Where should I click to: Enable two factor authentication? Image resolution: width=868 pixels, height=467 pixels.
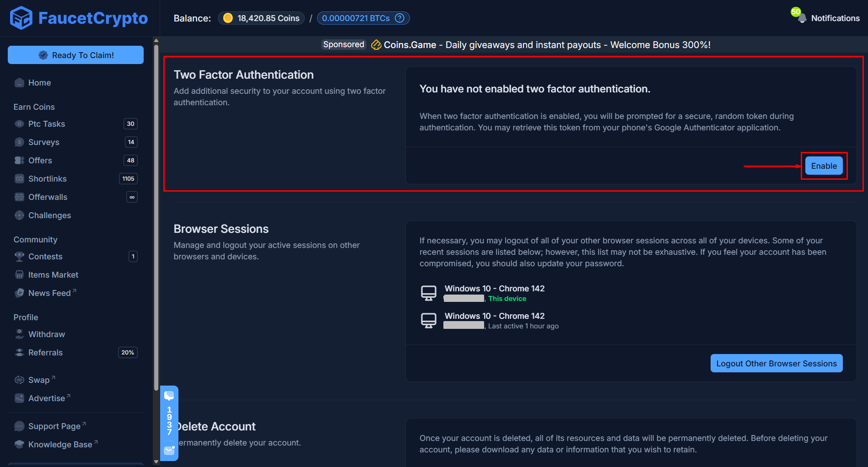click(824, 166)
